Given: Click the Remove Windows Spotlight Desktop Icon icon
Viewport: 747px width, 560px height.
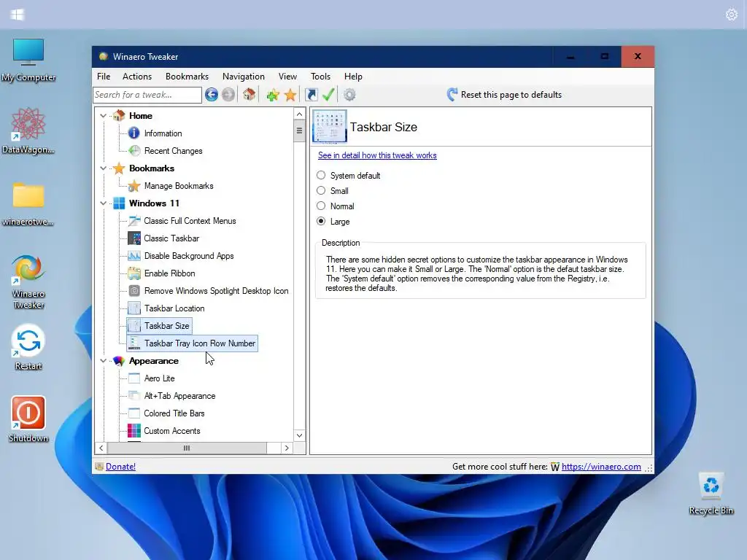Looking at the screenshot, I should pyautogui.click(x=134, y=291).
